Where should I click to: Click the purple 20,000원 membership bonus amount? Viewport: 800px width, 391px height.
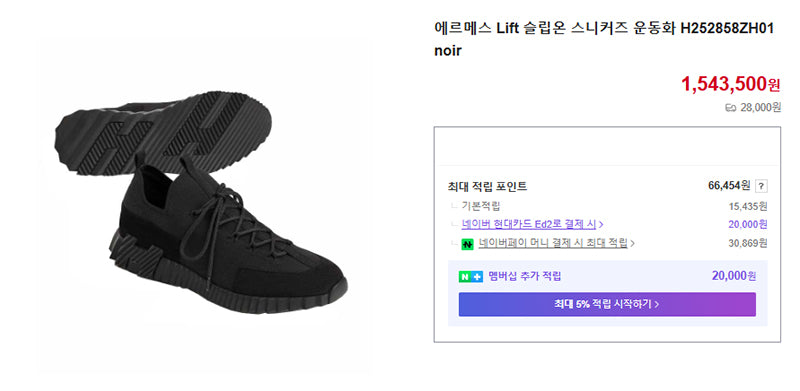(734, 276)
